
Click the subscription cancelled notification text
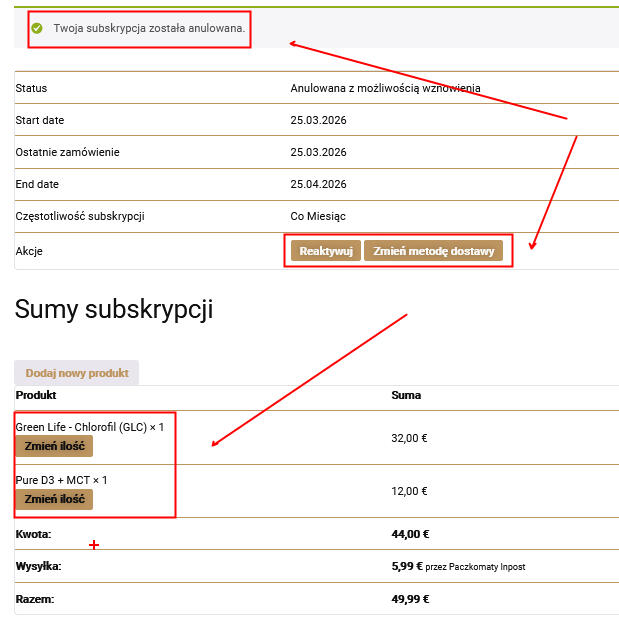pos(149,28)
